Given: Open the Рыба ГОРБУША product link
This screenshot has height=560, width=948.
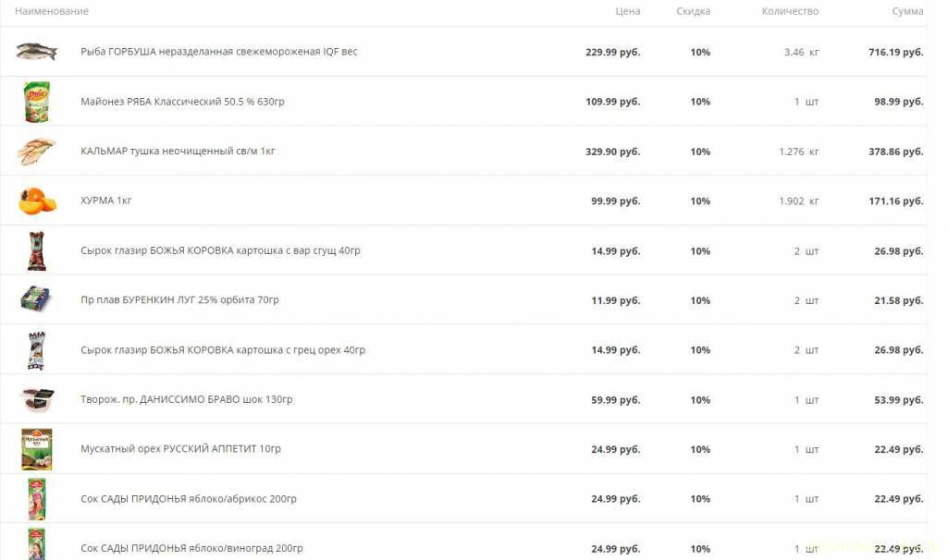Looking at the screenshot, I should [x=218, y=52].
